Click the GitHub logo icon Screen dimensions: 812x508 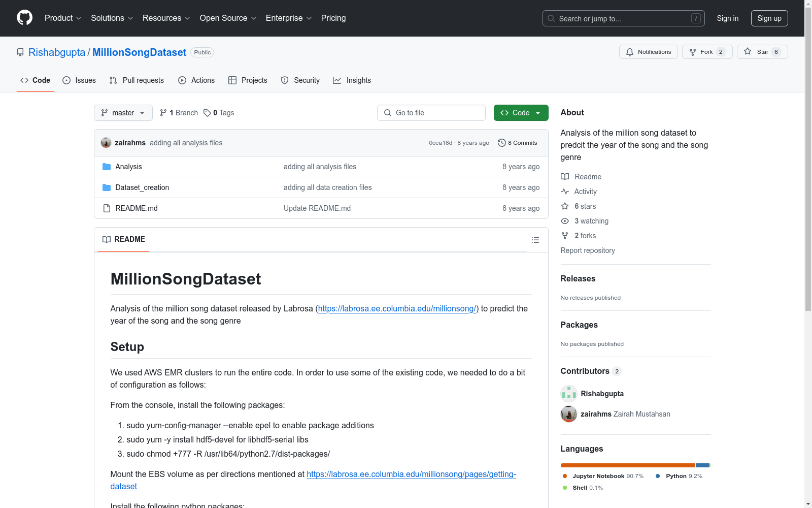coord(24,18)
